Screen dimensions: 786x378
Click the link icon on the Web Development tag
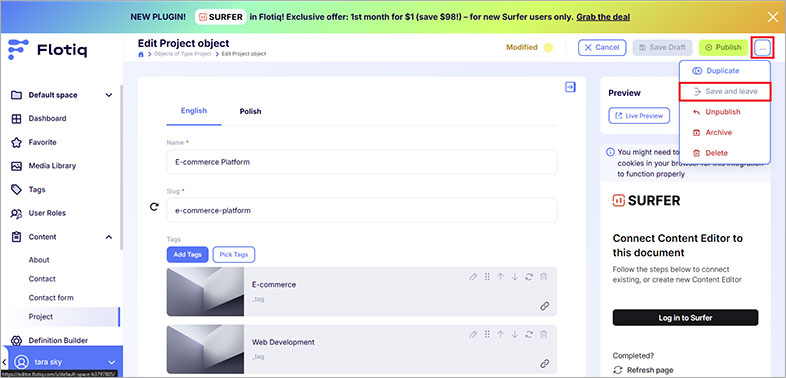coord(544,363)
